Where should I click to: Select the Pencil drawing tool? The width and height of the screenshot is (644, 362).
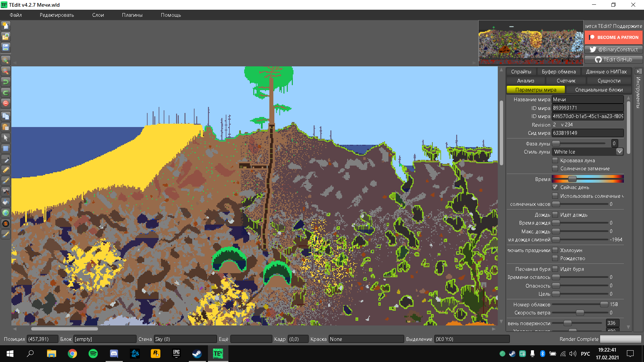(x=6, y=170)
